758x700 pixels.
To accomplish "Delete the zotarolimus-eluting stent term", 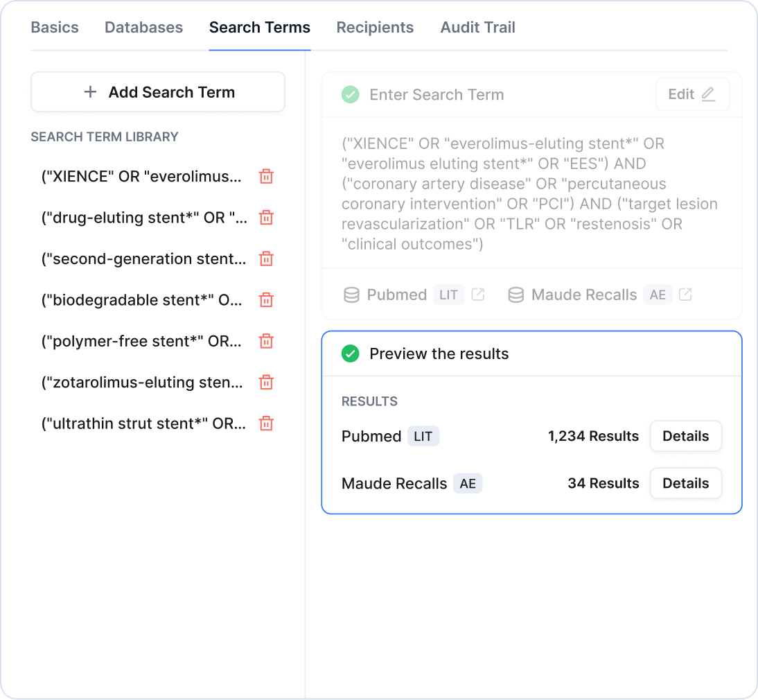I will (266, 383).
